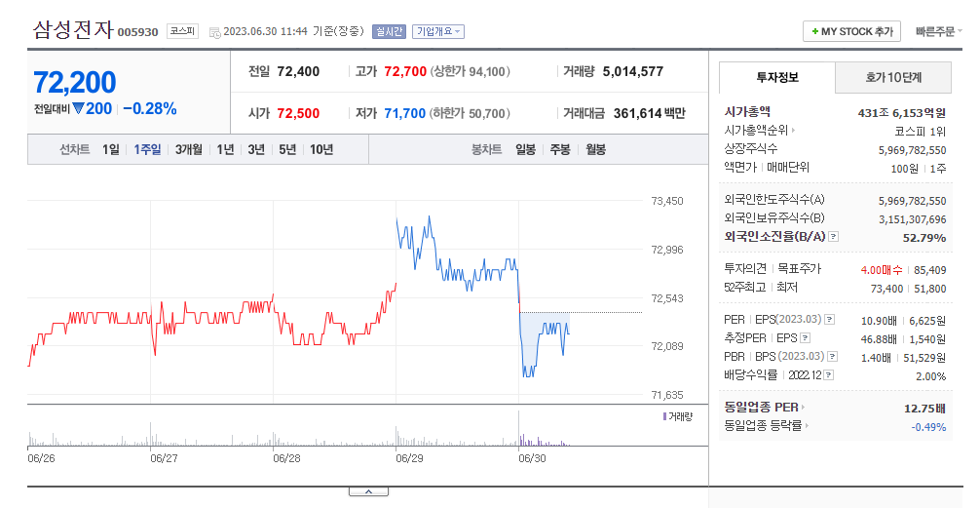Viewport: 980px width, 508px height.
Task: Select the 1일 line chart period
Action: [111, 149]
